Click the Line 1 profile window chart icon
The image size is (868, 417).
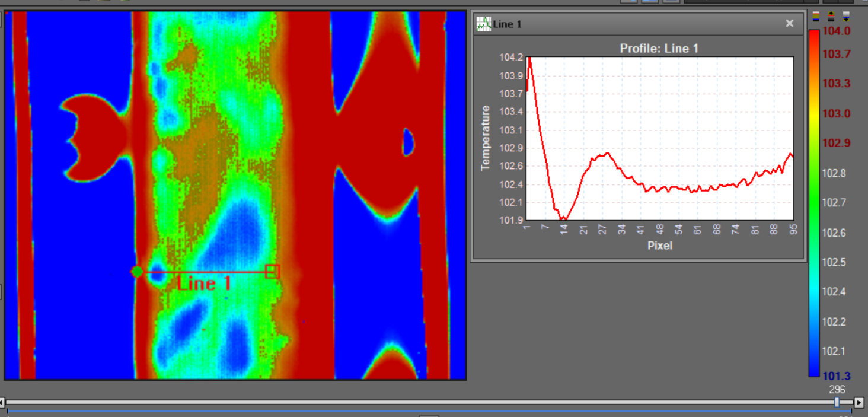484,24
